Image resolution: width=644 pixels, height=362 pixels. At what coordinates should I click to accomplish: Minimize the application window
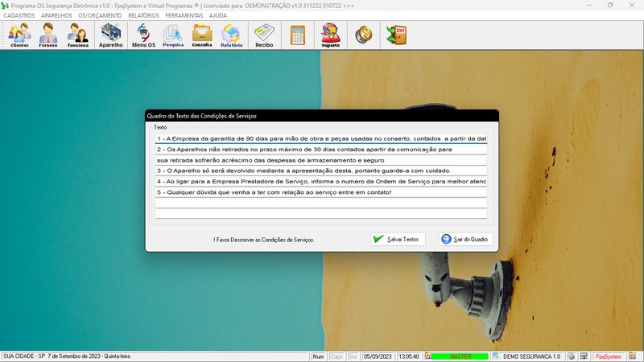(x=589, y=6)
